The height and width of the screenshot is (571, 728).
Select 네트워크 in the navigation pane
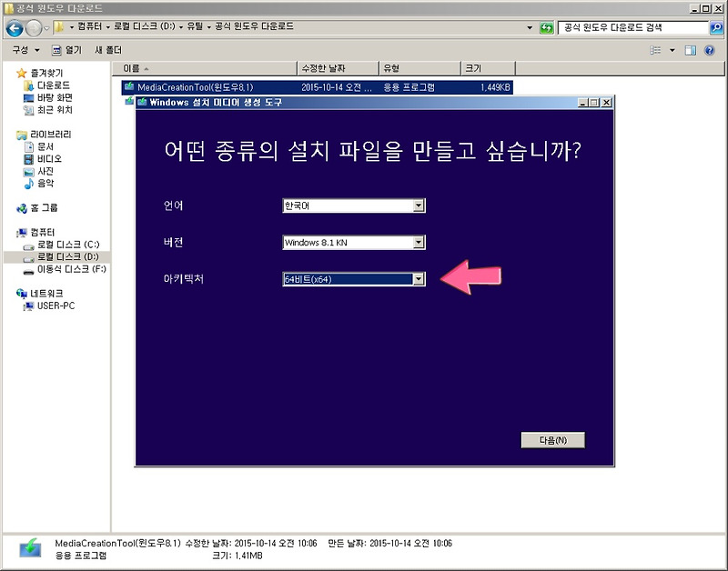point(46,294)
